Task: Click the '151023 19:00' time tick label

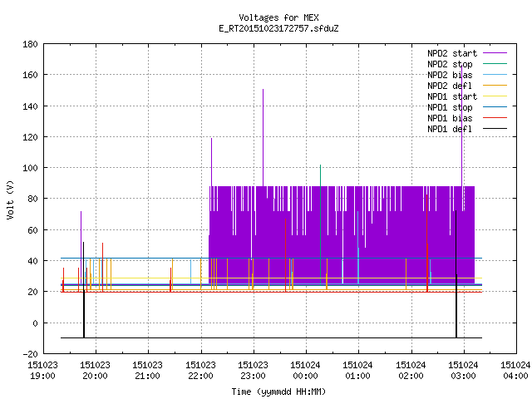Action: [42, 371]
